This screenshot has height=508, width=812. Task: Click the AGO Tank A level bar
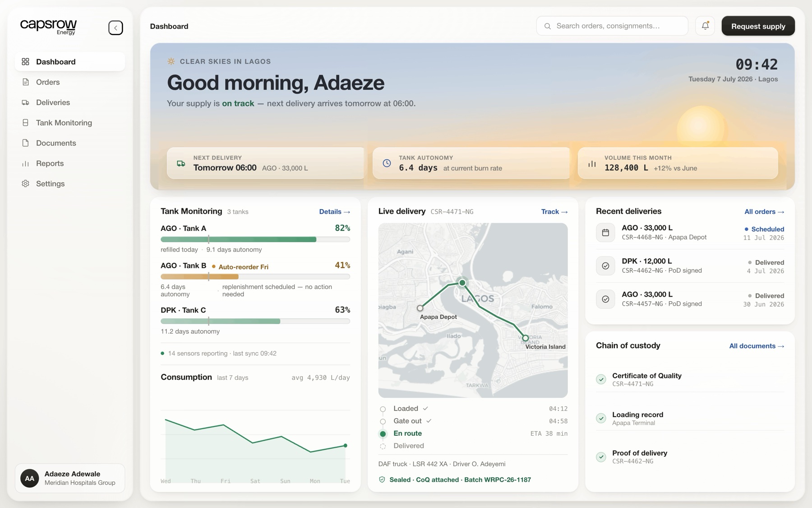pos(255,239)
